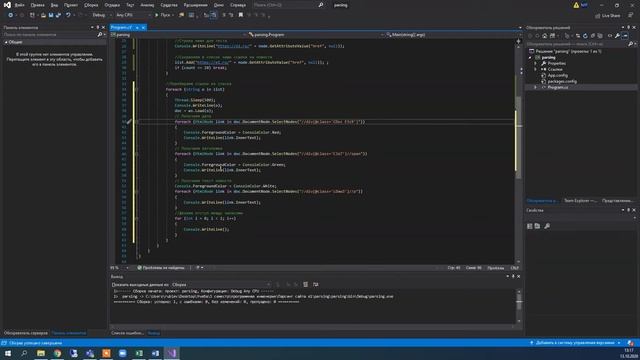
Task: Open the Debug configuration dropdown
Action: (x=102, y=15)
